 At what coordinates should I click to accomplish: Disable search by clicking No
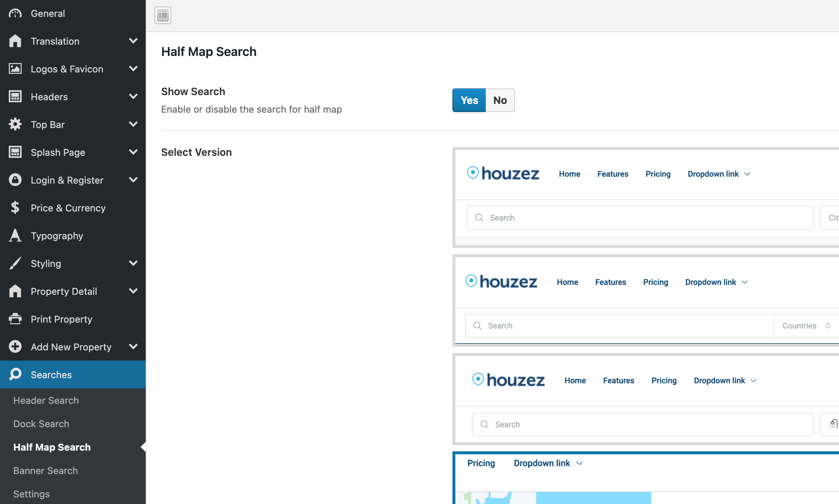point(500,100)
